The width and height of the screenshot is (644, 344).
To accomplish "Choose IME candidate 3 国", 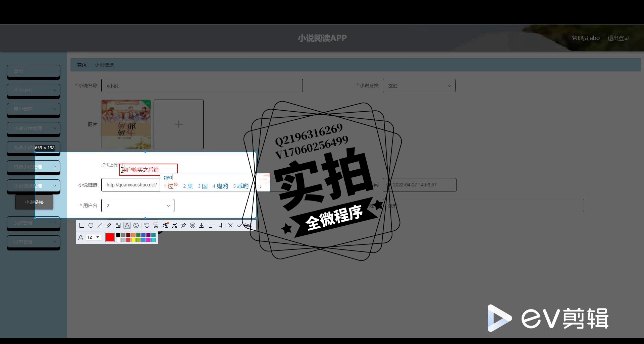I will click(203, 186).
